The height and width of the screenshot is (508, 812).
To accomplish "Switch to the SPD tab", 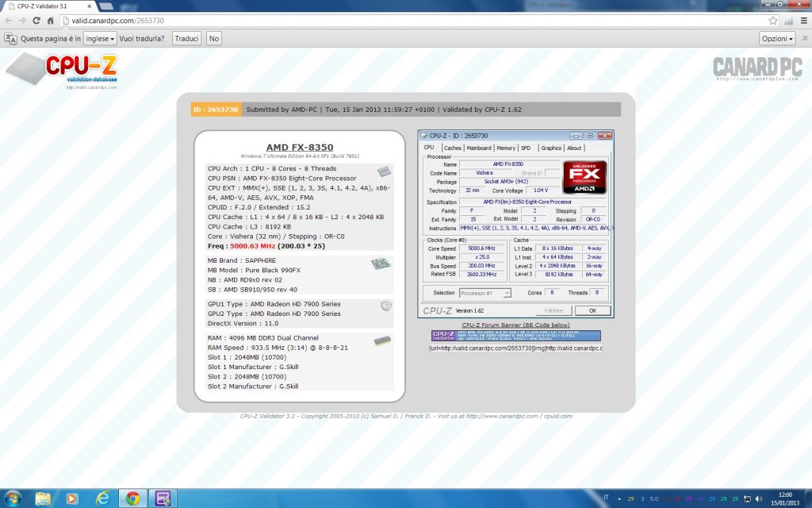I will pos(526,148).
